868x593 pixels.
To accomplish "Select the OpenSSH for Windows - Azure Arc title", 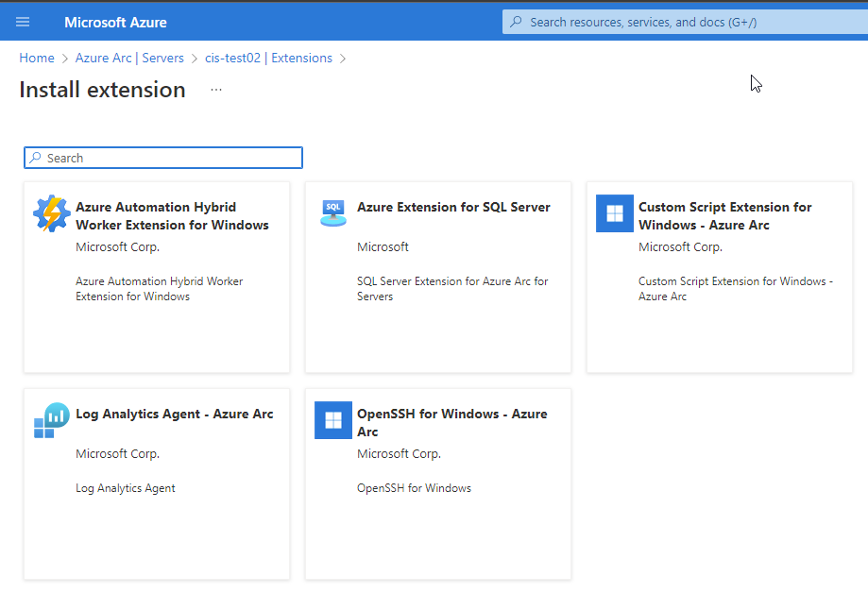I will (452, 422).
